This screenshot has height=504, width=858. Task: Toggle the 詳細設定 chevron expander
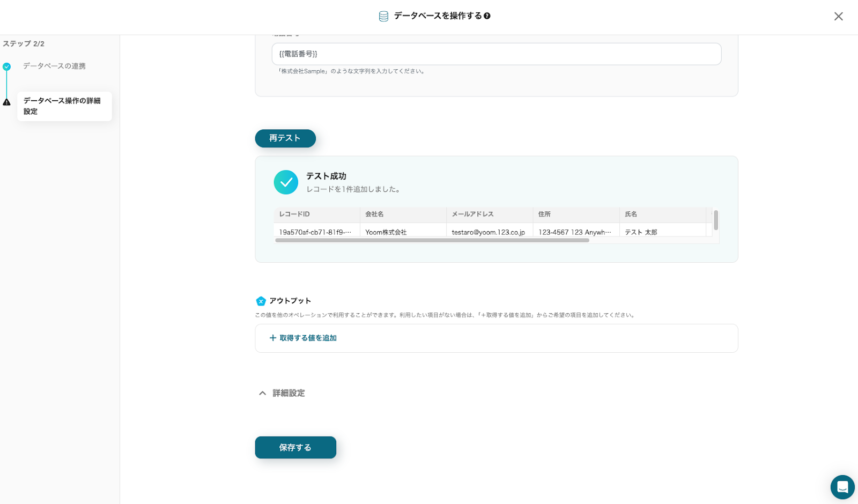tap(262, 394)
